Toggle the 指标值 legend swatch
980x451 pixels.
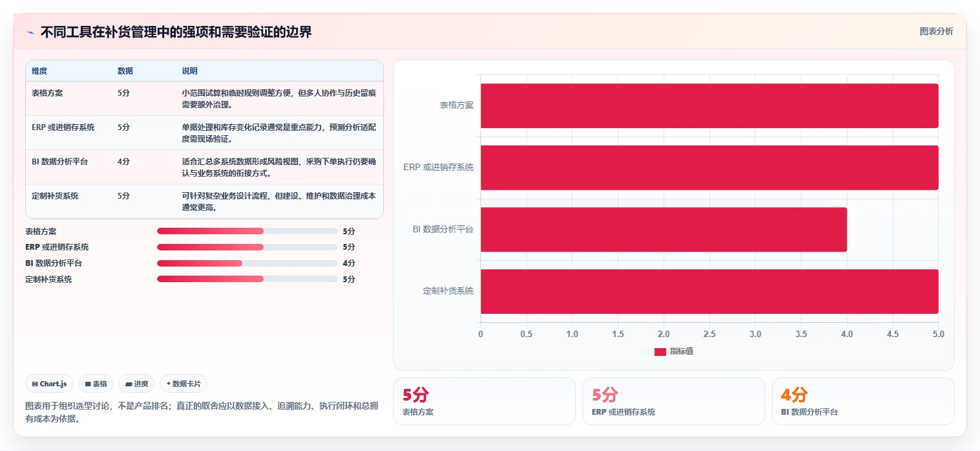(660, 351)
